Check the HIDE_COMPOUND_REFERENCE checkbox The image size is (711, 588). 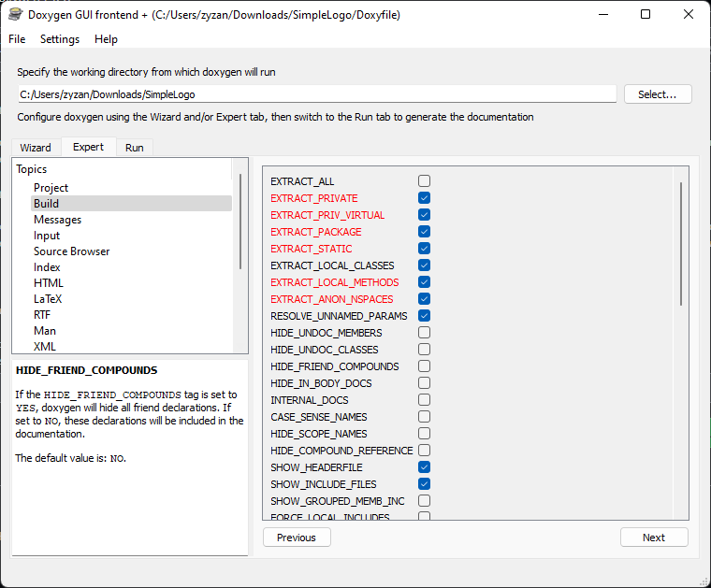click(x=425, y=451)
